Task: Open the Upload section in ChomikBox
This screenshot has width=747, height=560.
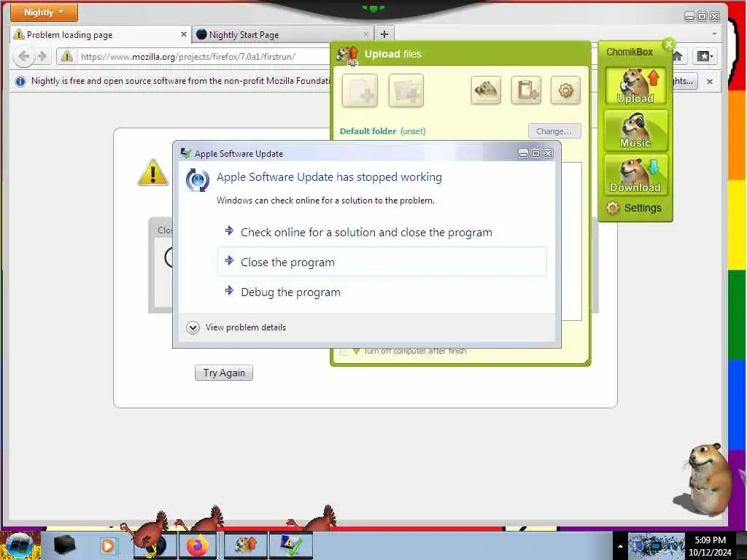Action: (x=635, y=86)
